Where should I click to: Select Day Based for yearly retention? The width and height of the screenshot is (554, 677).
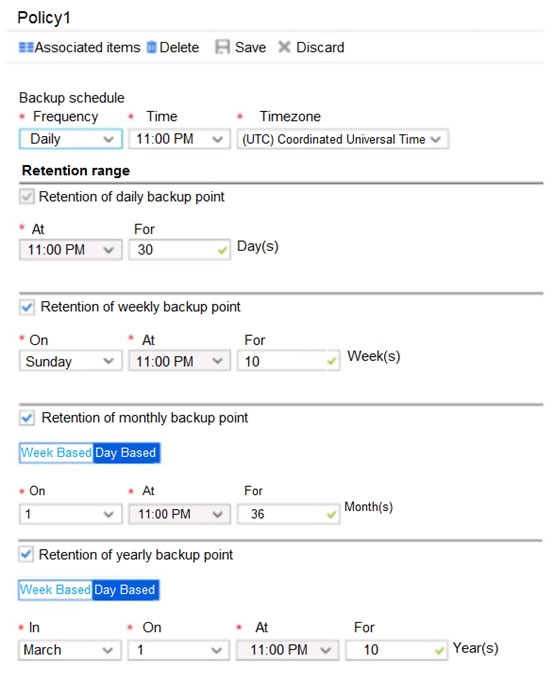[125, 590]
